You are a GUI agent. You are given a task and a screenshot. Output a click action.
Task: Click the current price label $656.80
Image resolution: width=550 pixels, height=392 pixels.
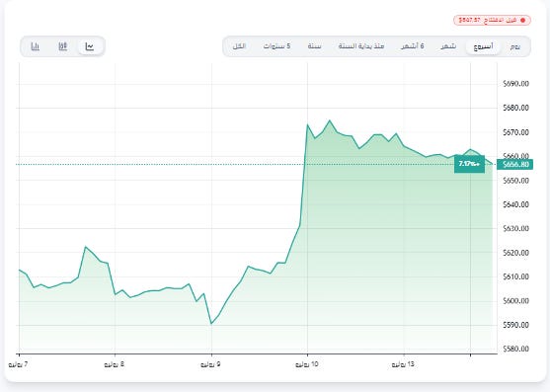click(x=514, y=165)
